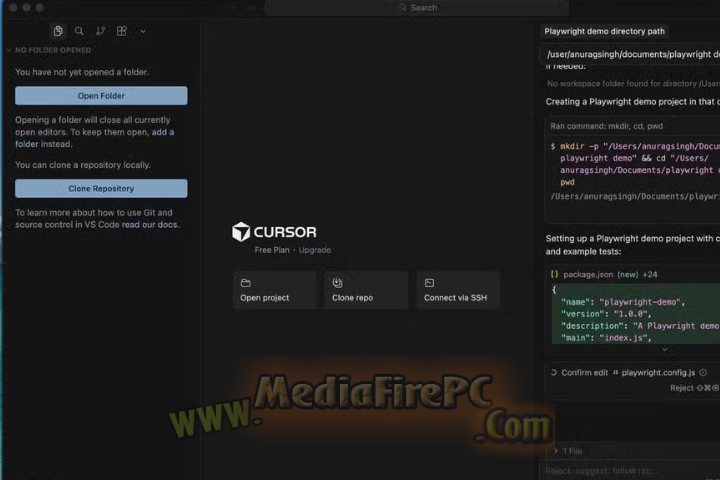Expand the '1 File' changes row
This screenshot has height=480, width=720.
[568, 451]
